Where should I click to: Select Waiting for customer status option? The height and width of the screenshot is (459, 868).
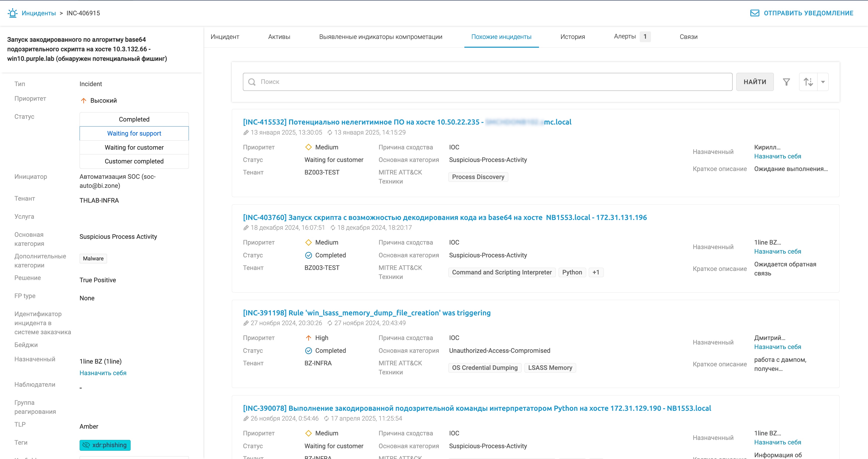click(134, 147)
